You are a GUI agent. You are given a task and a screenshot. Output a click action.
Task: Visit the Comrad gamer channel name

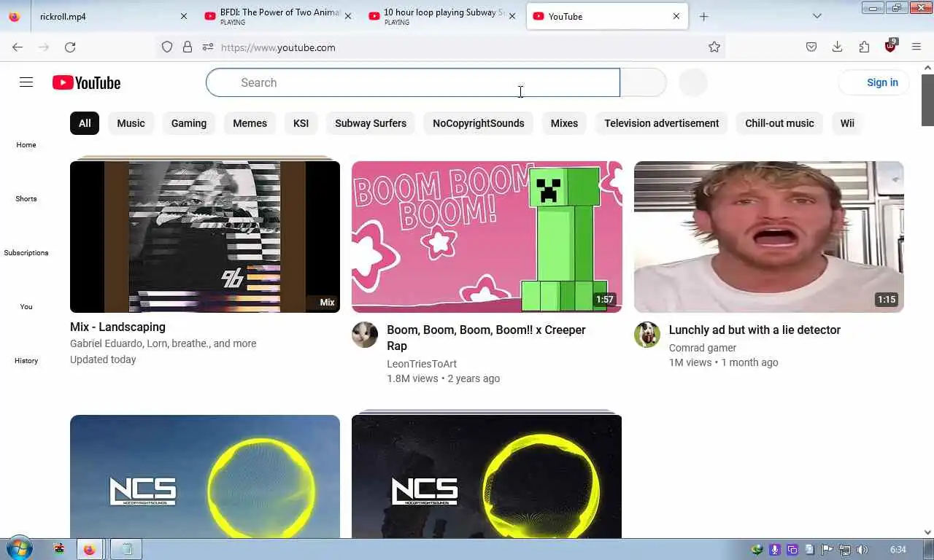pos(703,348)
